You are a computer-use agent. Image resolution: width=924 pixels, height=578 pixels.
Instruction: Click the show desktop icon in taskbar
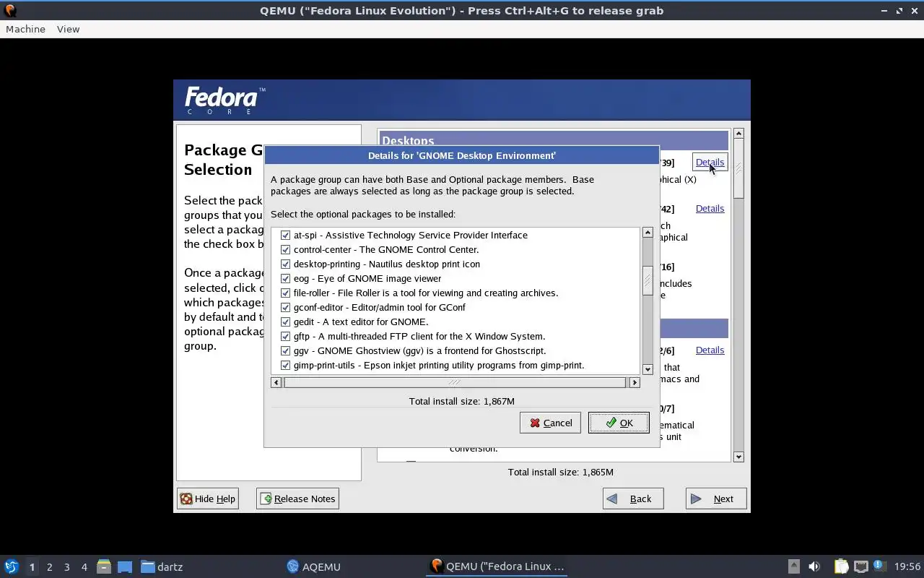[125, 566]
